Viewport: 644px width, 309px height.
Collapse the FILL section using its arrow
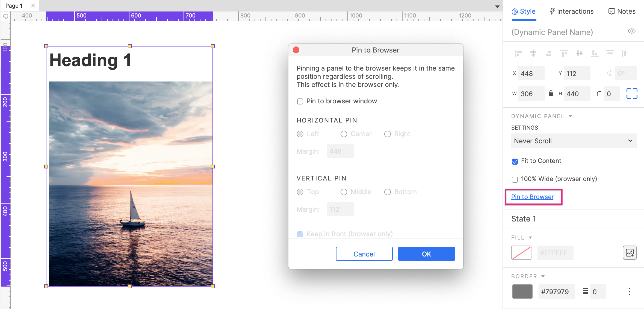point(530,237)
